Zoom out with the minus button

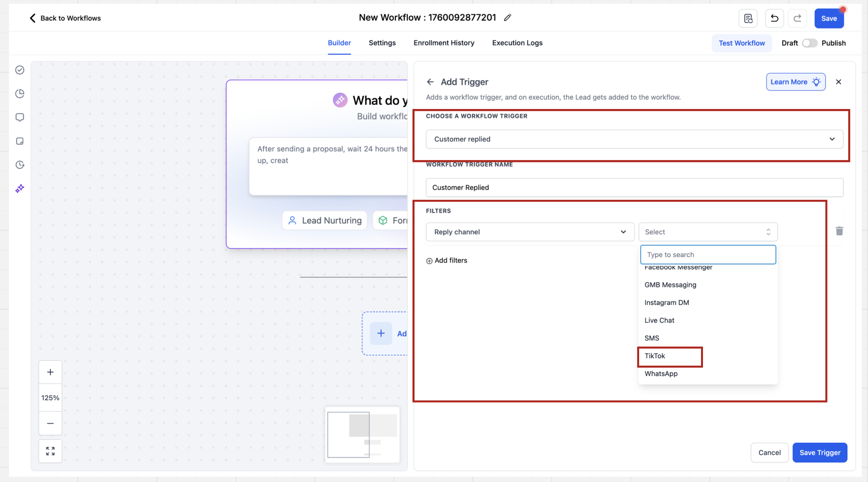[x=50, y=423]
